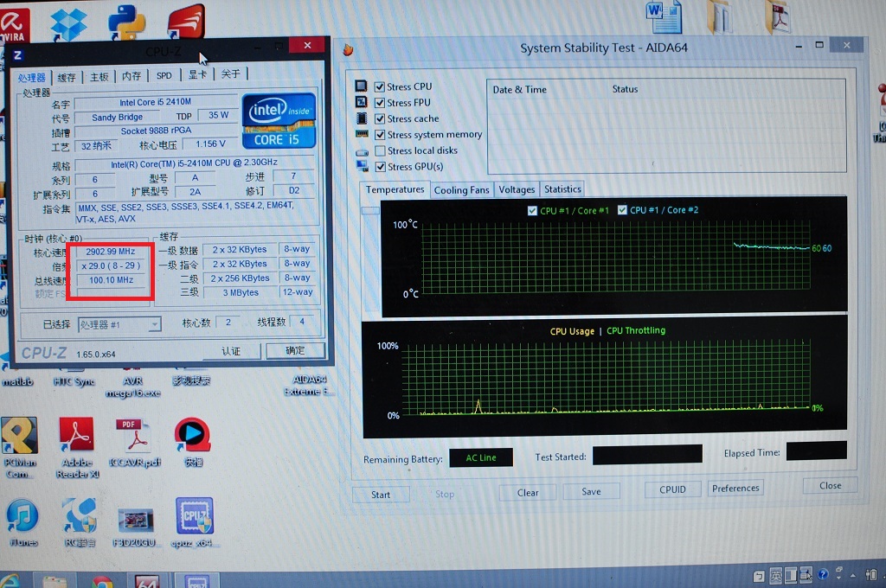Open the RC语言 desktop shortcut
This screenshot has width=886, height=588.
click(79, 516)
